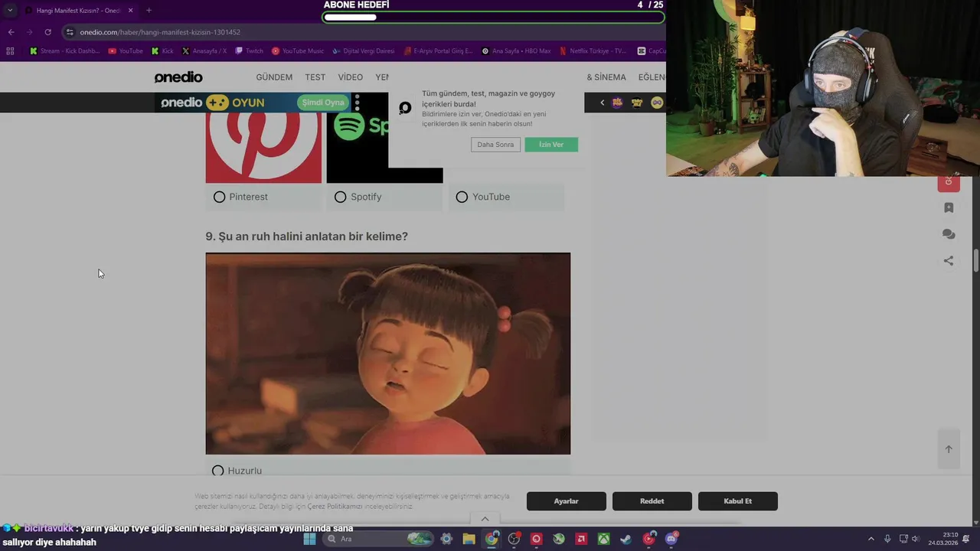Open the Kick bookmark
This screenshot has width=980, height=551.
(x=162, y=51)
